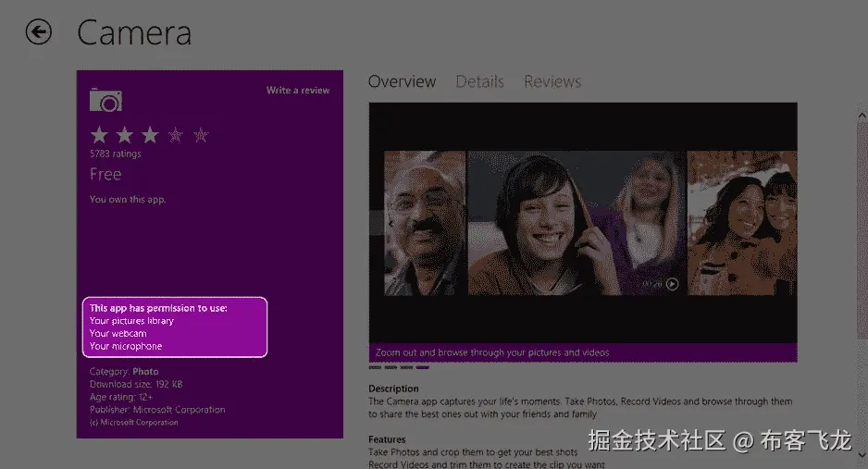Click the third rating star
Screen dimensions: 868x469
coord(150,134)
